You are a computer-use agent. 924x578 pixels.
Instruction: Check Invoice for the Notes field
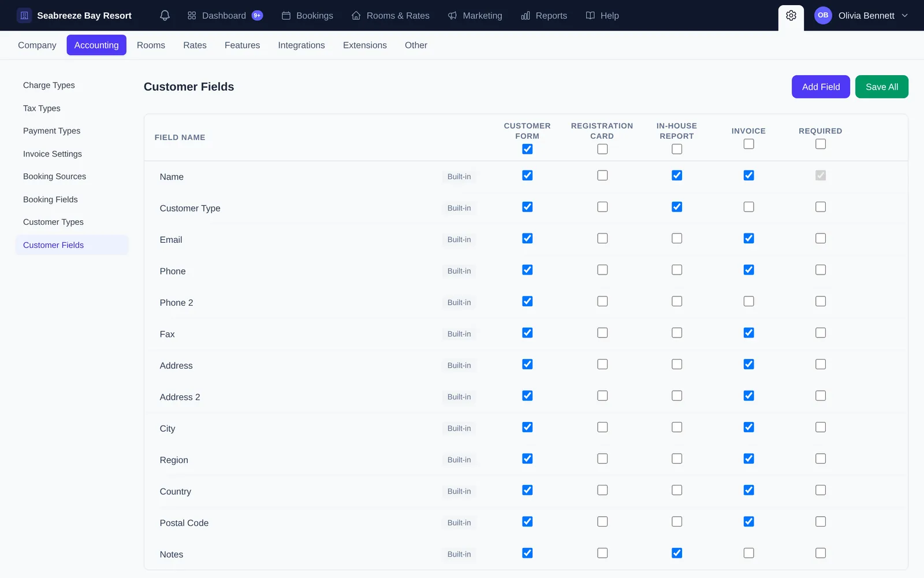(x=748, y=553)
